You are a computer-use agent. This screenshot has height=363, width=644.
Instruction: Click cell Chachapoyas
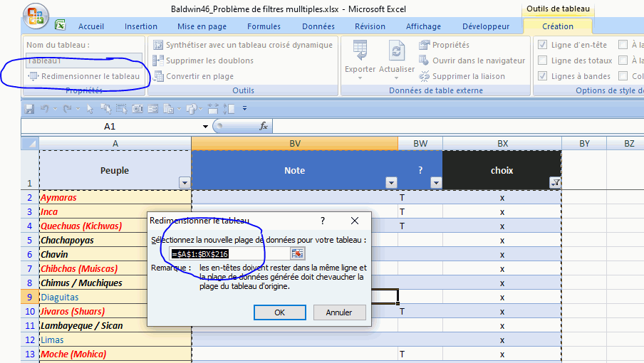pos(93,241)
